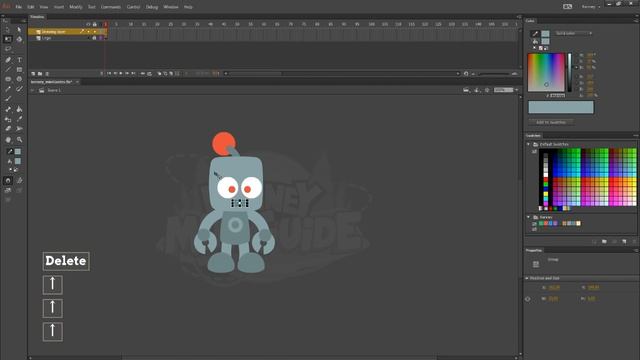Toggle the Loop playback button

point(149,73)
